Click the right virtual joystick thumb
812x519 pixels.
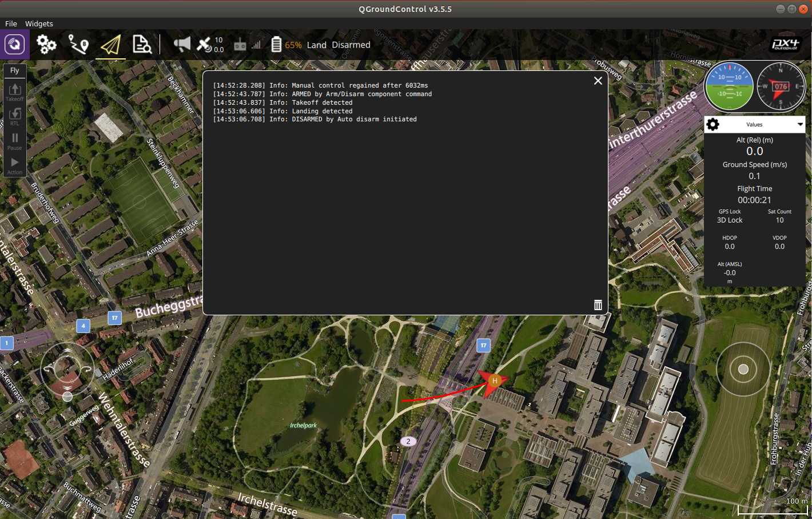pos(743,369)
